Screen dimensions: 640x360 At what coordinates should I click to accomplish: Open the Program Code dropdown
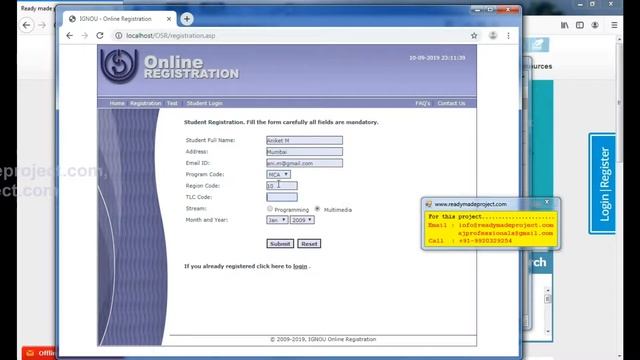278,174
